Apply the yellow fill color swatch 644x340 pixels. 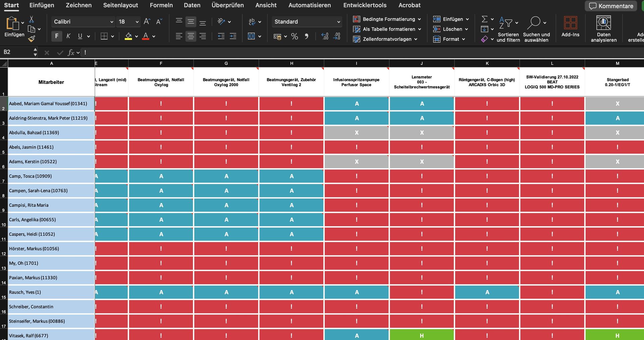pos(128,36)
